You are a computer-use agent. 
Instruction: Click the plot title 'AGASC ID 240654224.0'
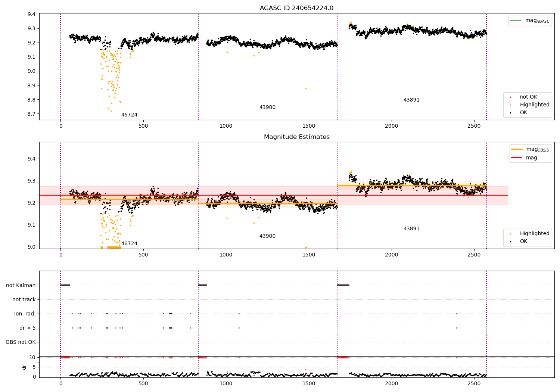[296, 8]
